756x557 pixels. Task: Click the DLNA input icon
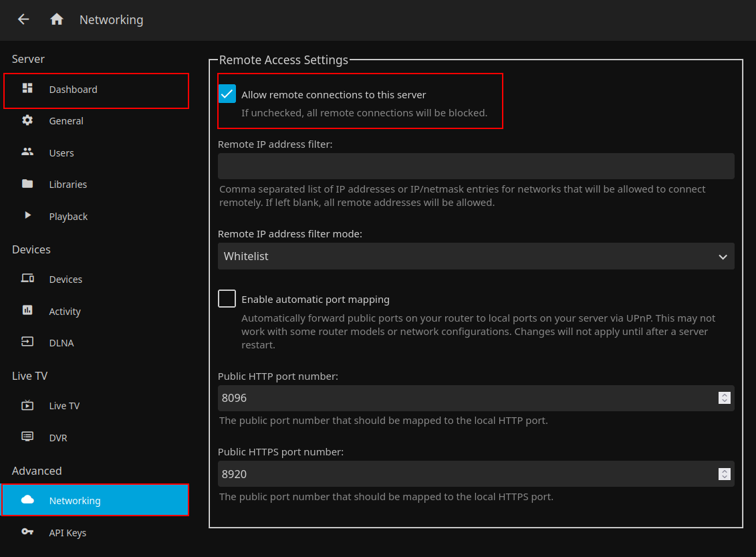(27, 342)
